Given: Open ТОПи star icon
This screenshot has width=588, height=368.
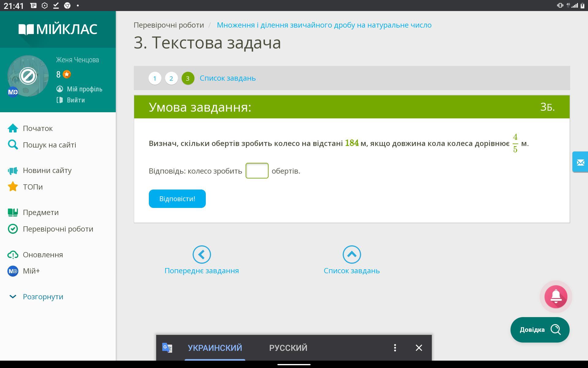Looking at the screenshot, I should (x=13, y=187).
